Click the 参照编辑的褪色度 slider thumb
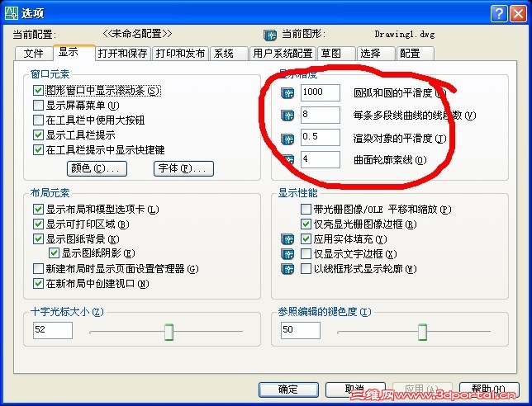Screen dimensions: 532x406 point(422,332)
